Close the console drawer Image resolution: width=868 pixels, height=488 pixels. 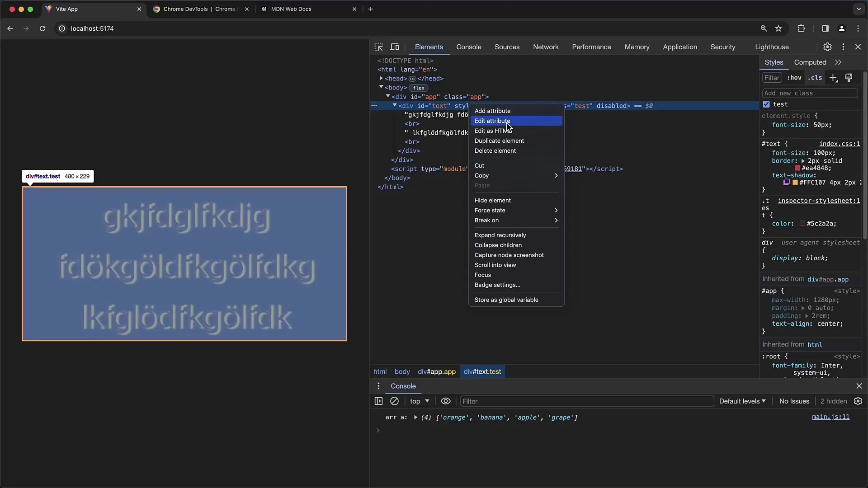(x=859, y=386)
